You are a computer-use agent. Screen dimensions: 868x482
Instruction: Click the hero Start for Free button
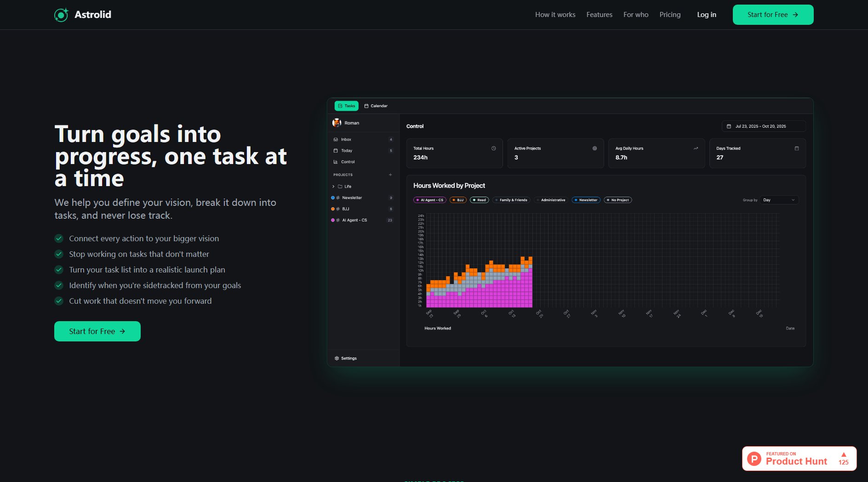pos(97,331)
